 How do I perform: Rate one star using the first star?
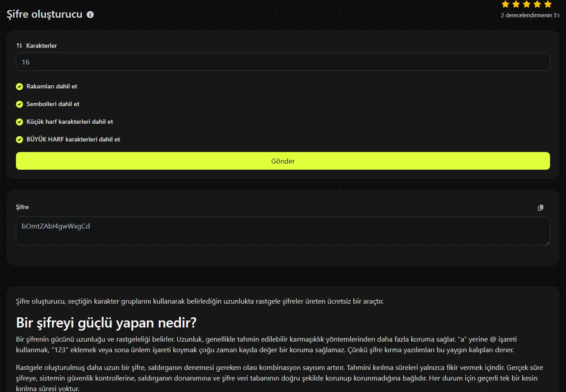click(x=505, y=4)
